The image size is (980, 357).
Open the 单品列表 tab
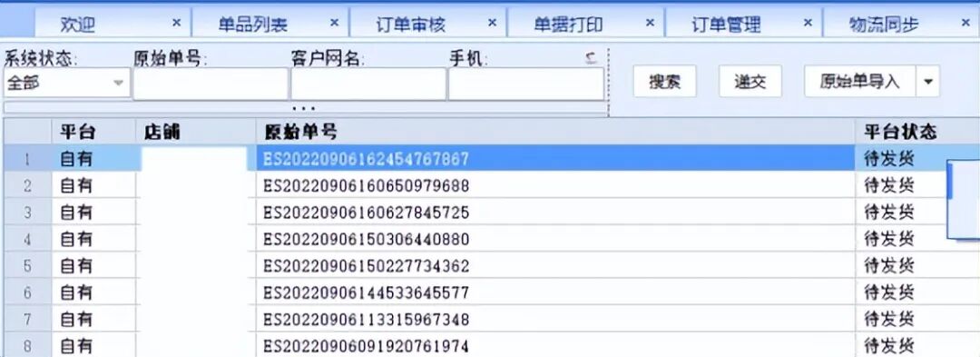tap(252, 25)
